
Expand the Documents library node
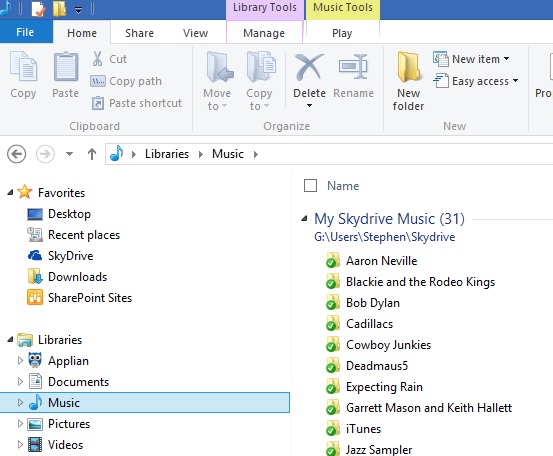click(20, 382)
